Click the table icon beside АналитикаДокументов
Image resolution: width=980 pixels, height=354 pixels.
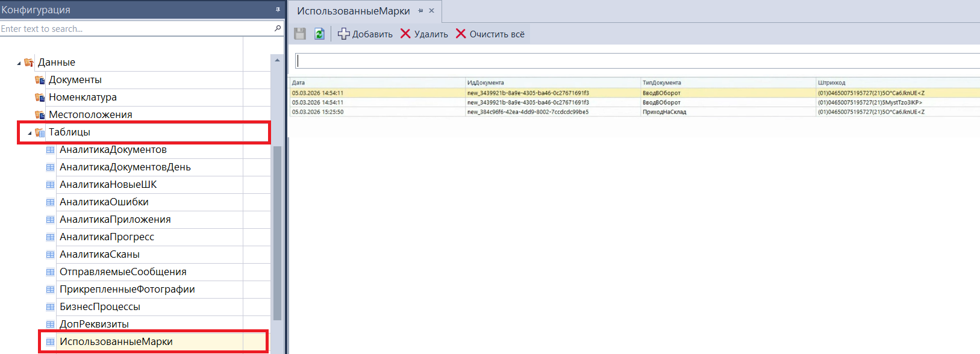coord(51,150)
